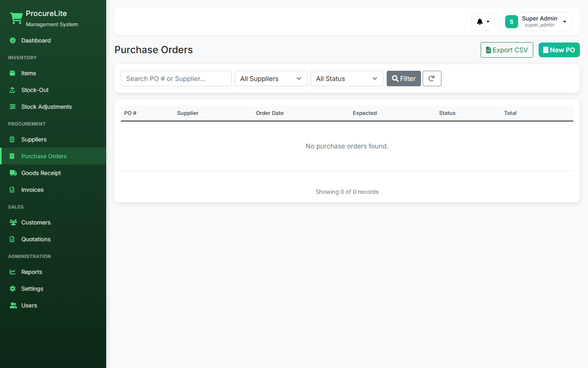
Task: Click the Users group icon
Action: tap(13, 305)
